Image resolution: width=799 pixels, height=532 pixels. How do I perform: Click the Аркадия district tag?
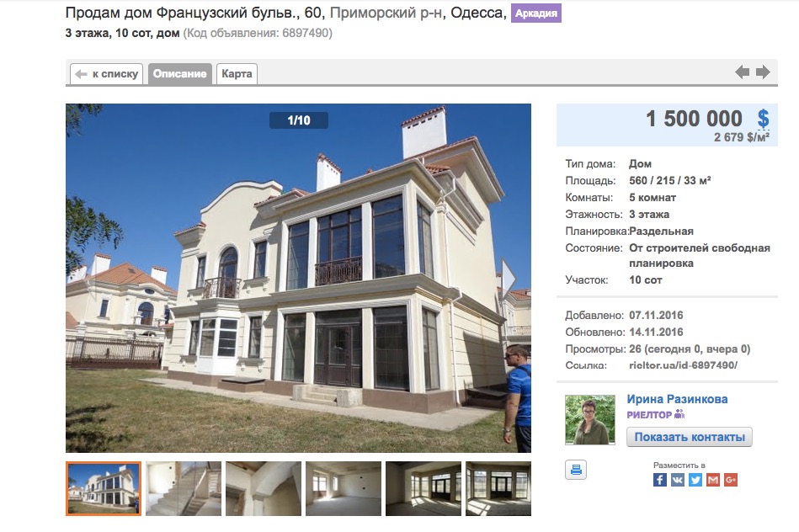[x=536, y=13]
